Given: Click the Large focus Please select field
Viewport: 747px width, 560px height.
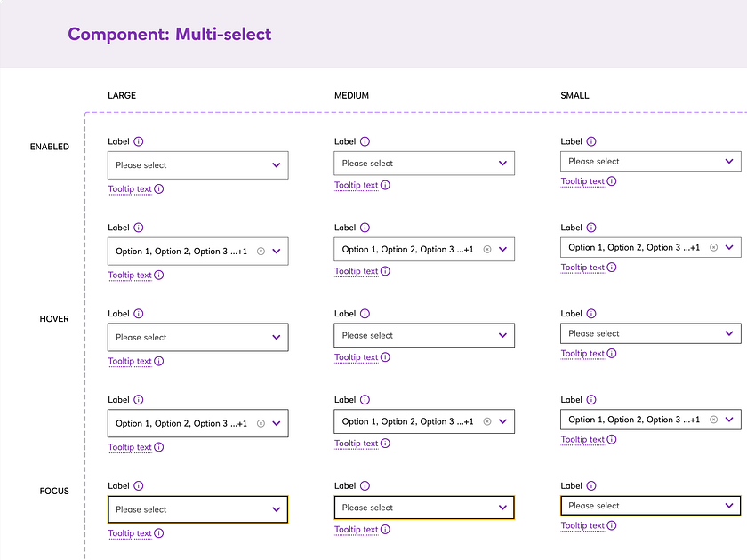Looking at the screenshot, I should pyautogui.click(x=187, y=508).
